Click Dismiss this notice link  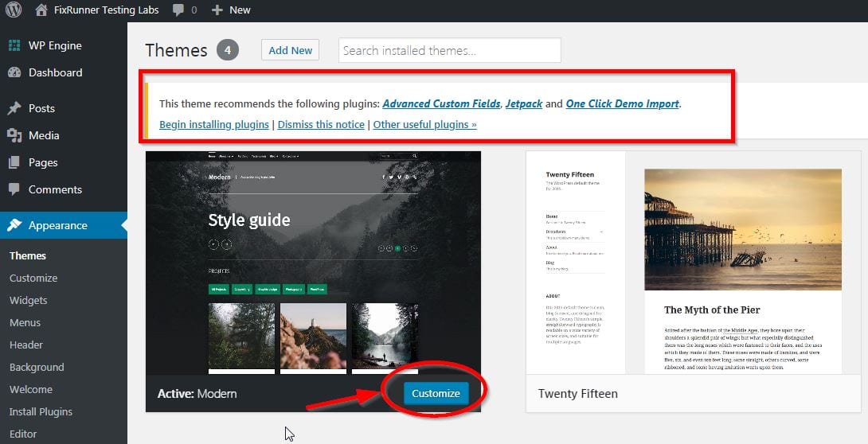click(x=321, y=124)
